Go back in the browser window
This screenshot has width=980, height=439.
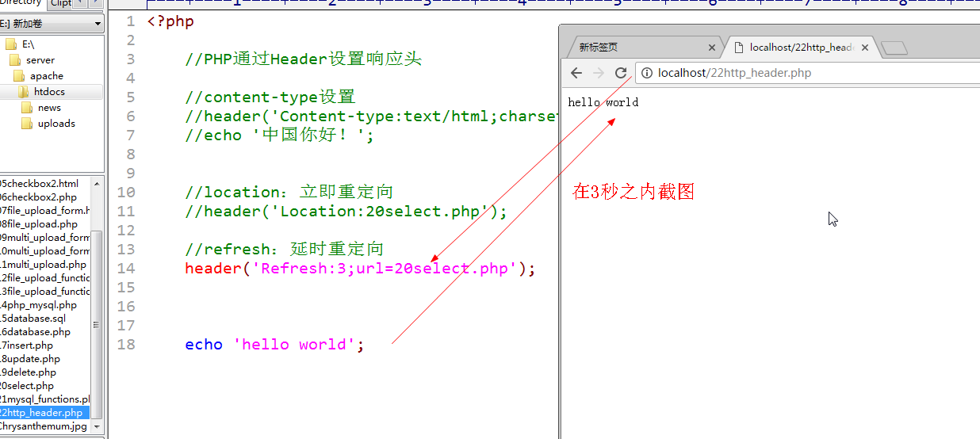576,73
